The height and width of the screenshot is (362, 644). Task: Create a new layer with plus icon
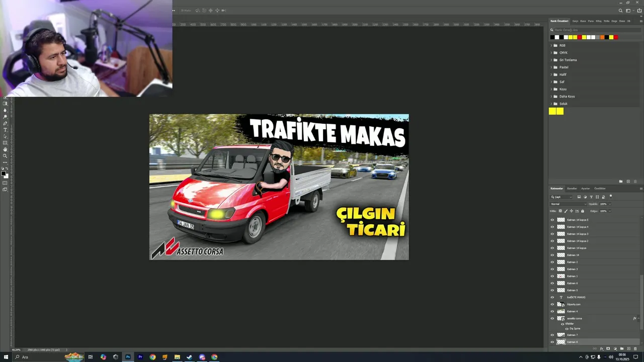point(628,348)
